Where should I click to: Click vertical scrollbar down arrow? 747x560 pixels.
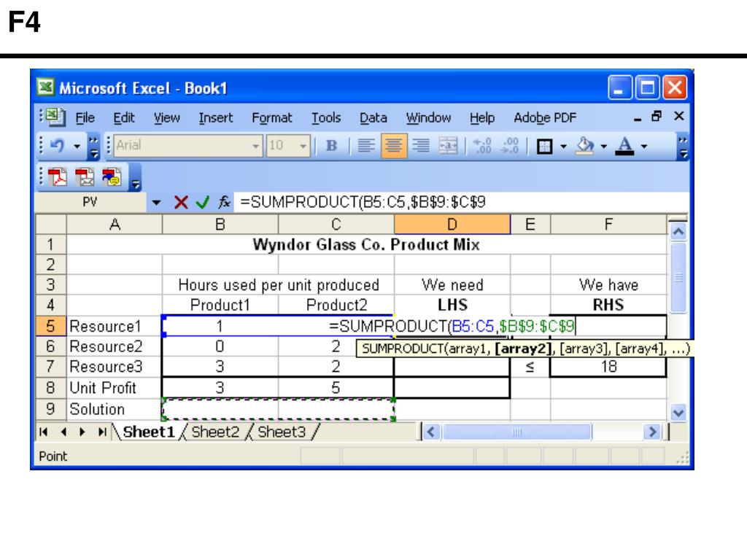click(x=678, y=412)
